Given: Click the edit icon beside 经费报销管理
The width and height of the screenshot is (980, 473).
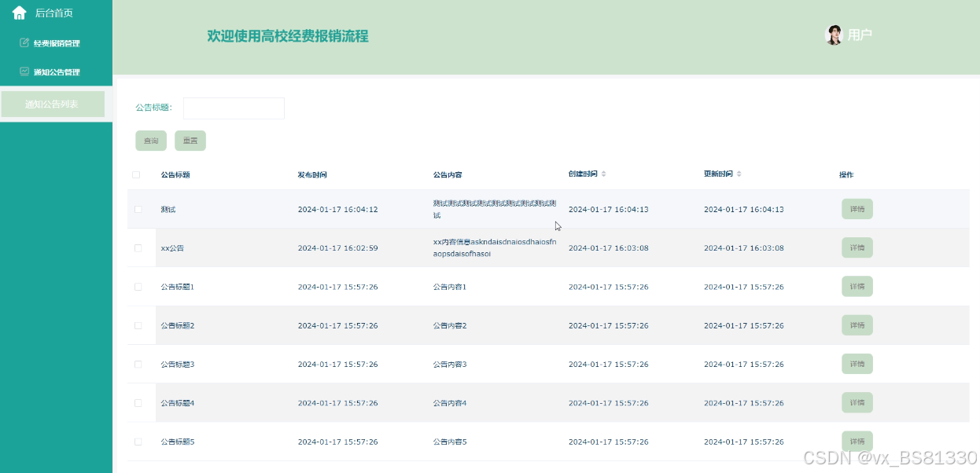Looking at the screenshot, I should [24, 42].
